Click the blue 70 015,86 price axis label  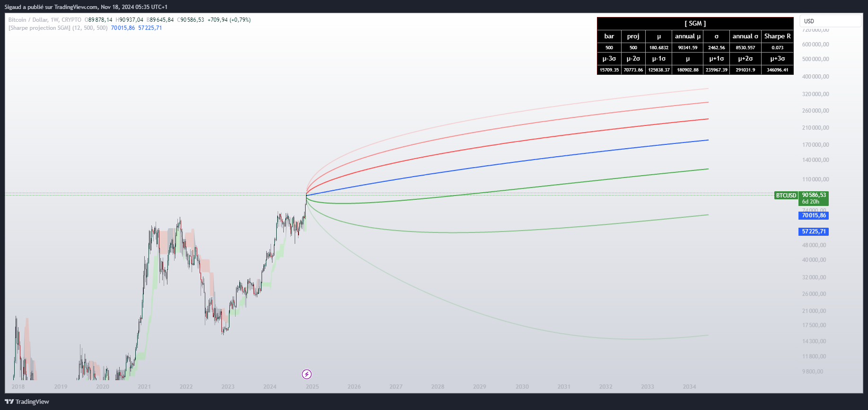(814, 215)
